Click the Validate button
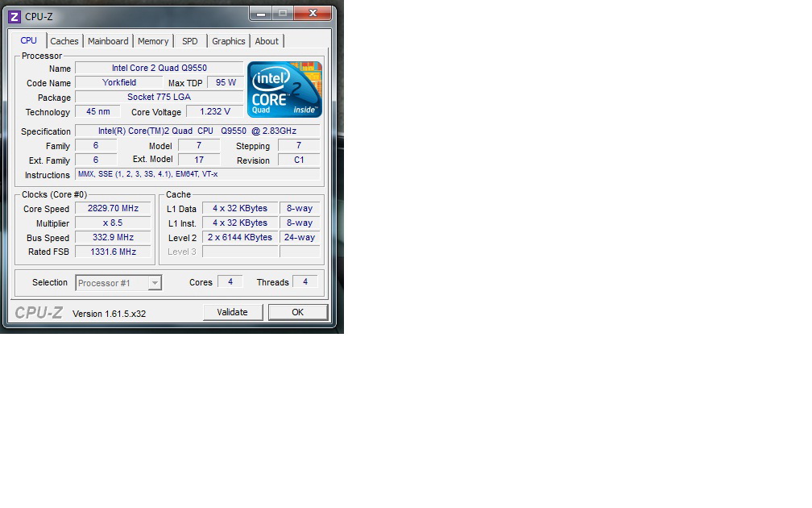Image resolution: width=812 pixels, height=508 pixels. pos(233,312)
